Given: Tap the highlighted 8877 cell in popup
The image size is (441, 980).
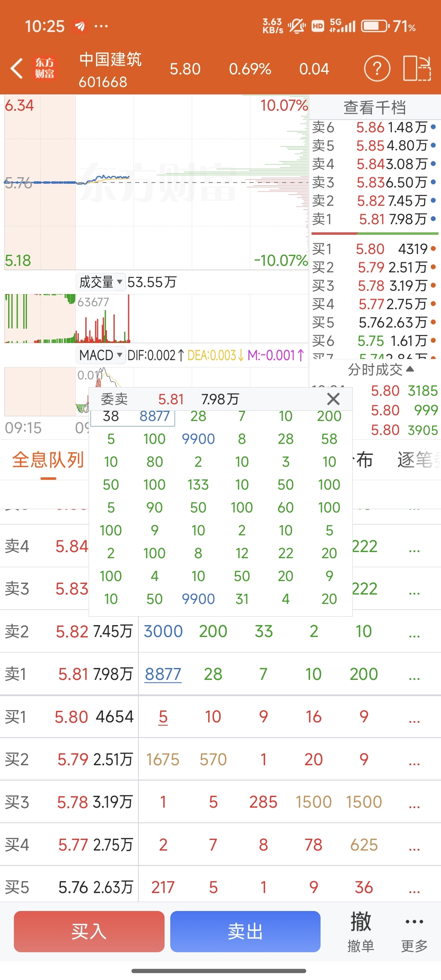Looking at the screenshot, I should pos(154,416).
